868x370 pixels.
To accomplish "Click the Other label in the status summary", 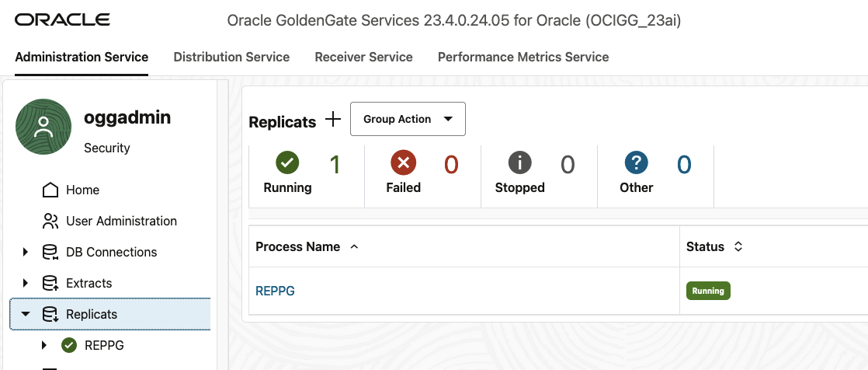I will tap(637, 188).
